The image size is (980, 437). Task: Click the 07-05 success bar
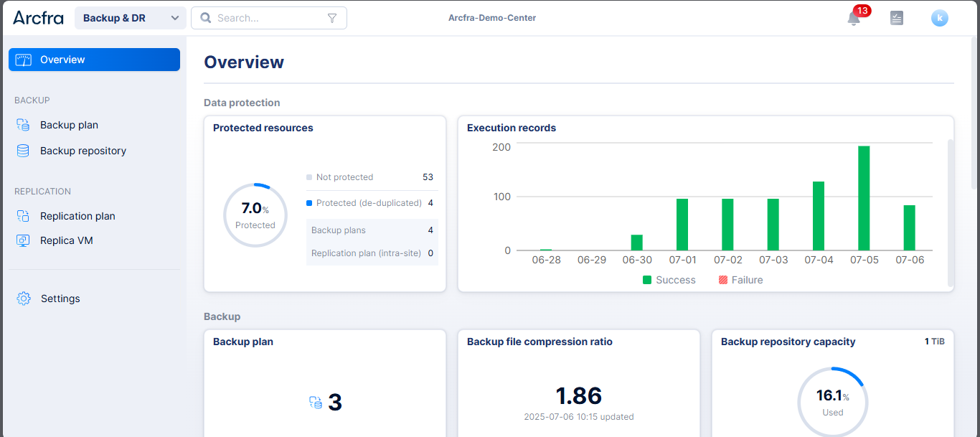(864, 197)
